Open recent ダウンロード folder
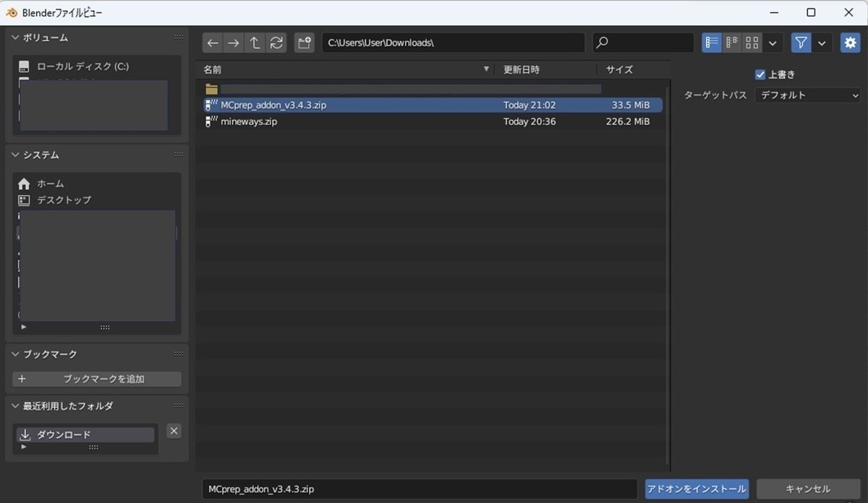The height and width of the screenshot is (503, 868). [x=85, y=434]
